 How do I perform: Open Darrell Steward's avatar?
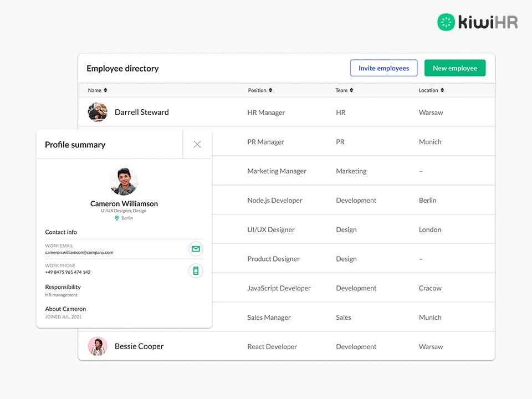pyautogui.click(x=98, y=112)
